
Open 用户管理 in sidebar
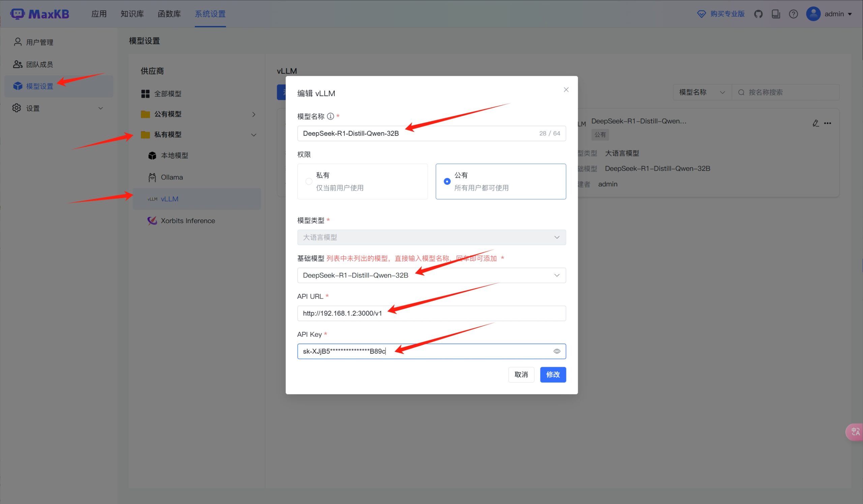click(59, 42)
